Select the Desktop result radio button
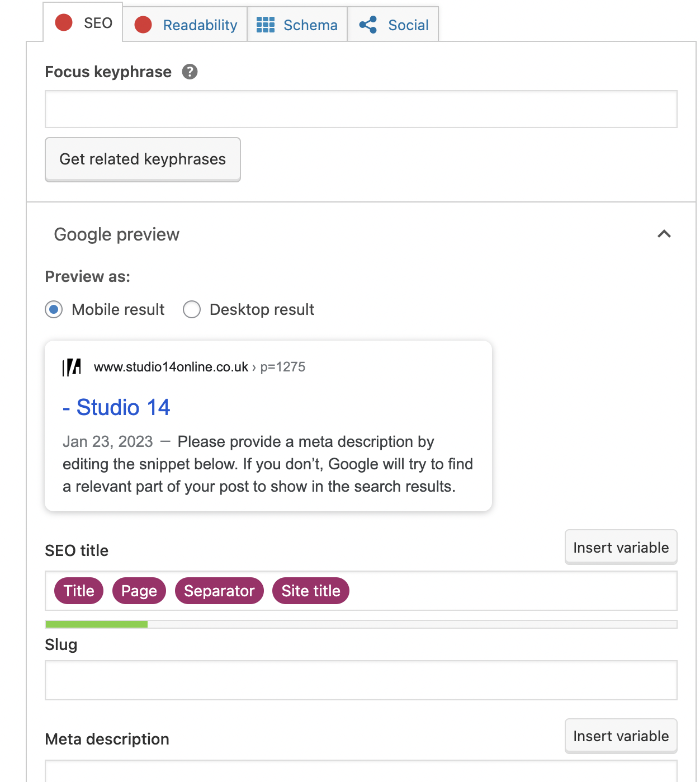 (192, 309)
